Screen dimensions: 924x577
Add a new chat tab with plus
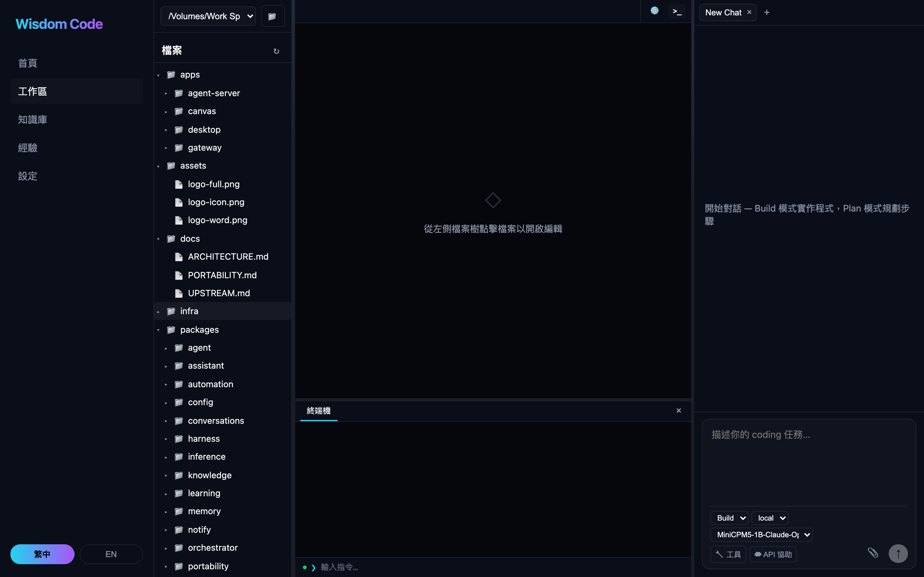click(766, 13)
